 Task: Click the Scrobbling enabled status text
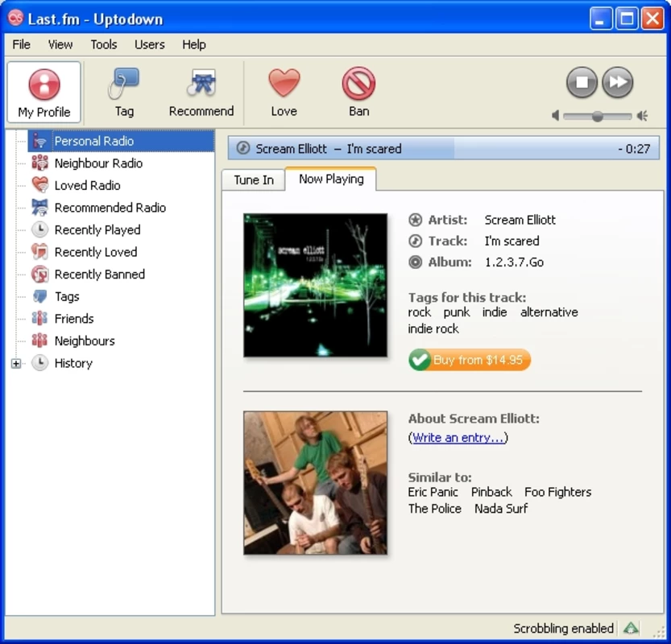click(563, 629)
